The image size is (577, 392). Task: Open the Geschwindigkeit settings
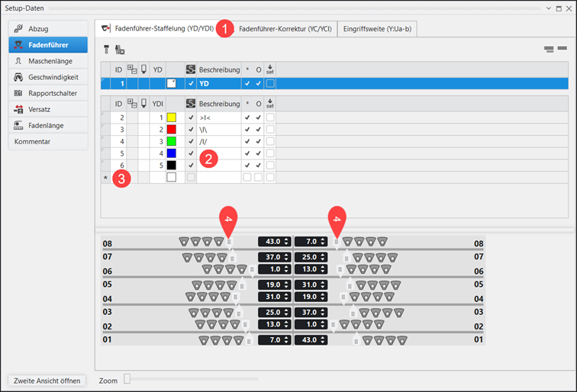tap(48, 77)
